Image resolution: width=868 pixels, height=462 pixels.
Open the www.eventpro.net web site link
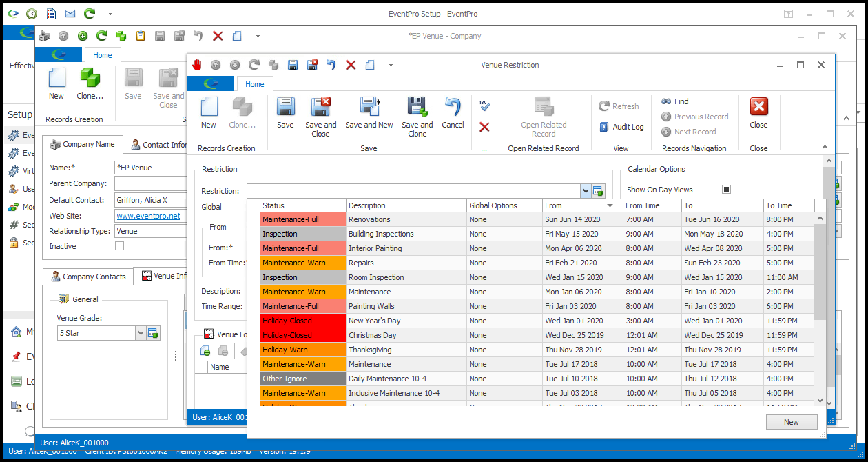pyautogui.click(x=149, y=216)
